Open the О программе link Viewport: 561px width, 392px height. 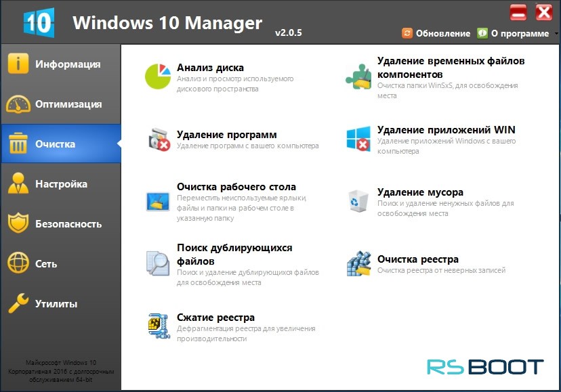(x=520, y=34)
